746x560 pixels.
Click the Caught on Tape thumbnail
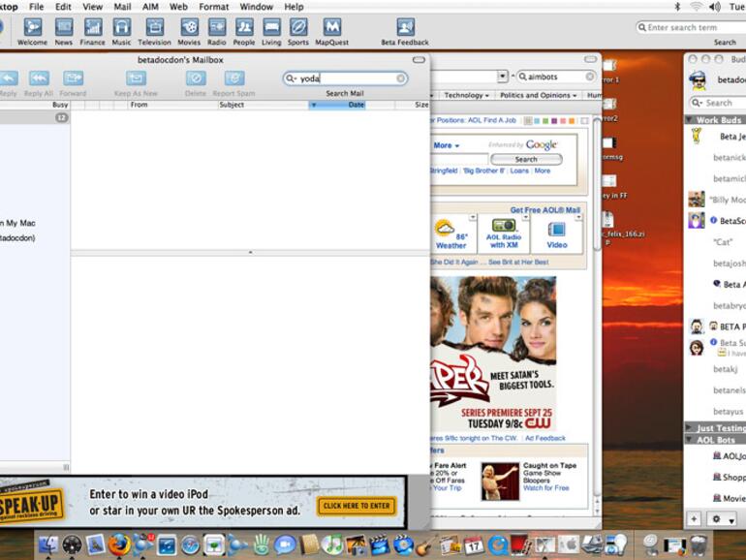500,481
